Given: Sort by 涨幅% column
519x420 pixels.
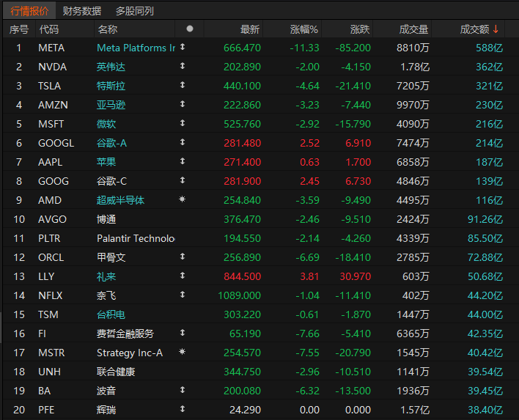Looking at the screenshot, I should (x=304, y=29).
